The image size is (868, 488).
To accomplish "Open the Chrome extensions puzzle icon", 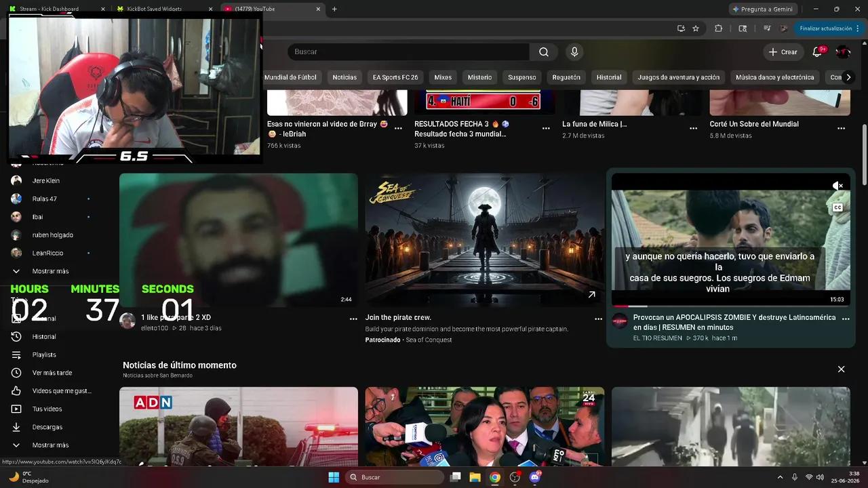I will pyautogui.click(x=719, y=28).
